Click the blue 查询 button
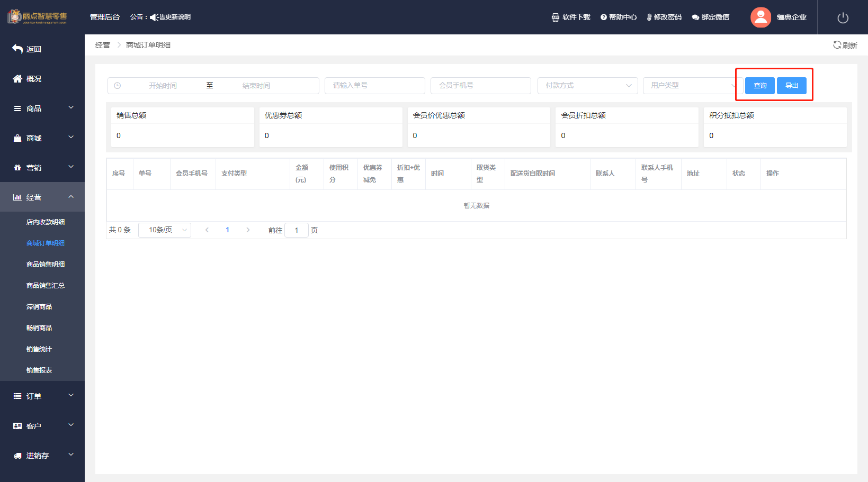This screenshot has height=482, width=868. click(760, 86)
